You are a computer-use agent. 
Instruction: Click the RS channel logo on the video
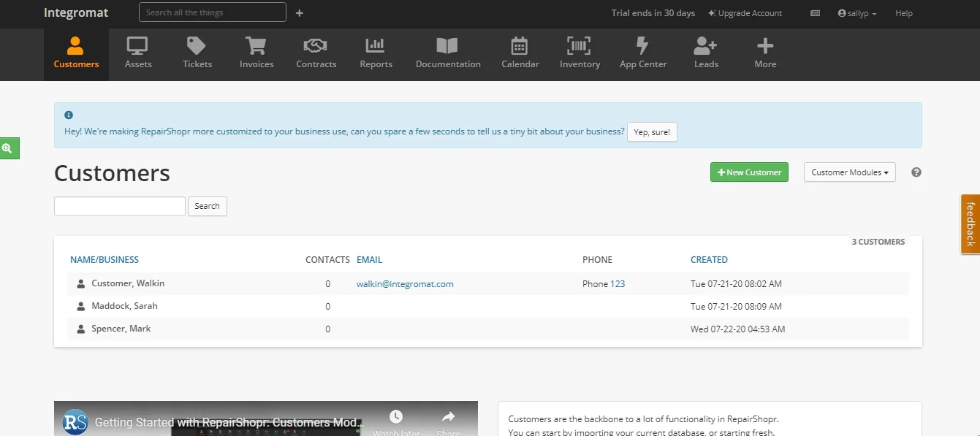(x=76, y=422)
